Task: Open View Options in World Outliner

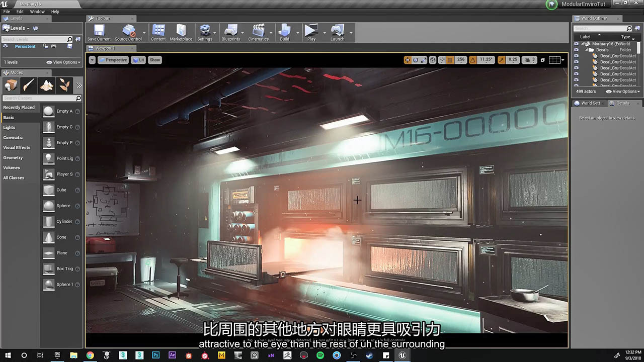Action: point(623,92)
